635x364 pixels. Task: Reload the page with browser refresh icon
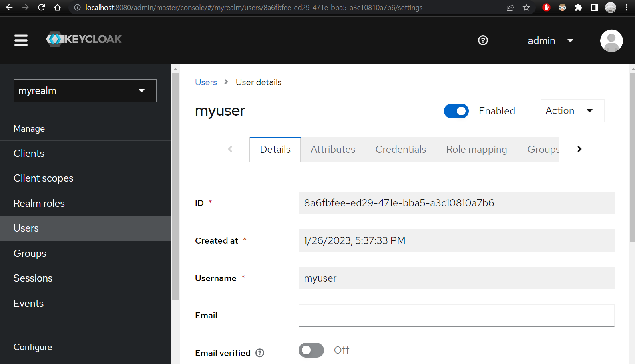[41, 7]
